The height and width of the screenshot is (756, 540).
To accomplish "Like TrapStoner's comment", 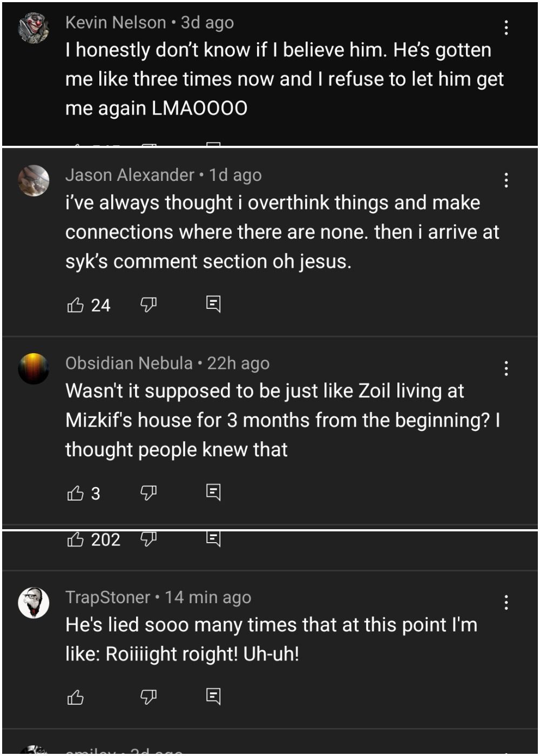I will click(x=76, y=697).
